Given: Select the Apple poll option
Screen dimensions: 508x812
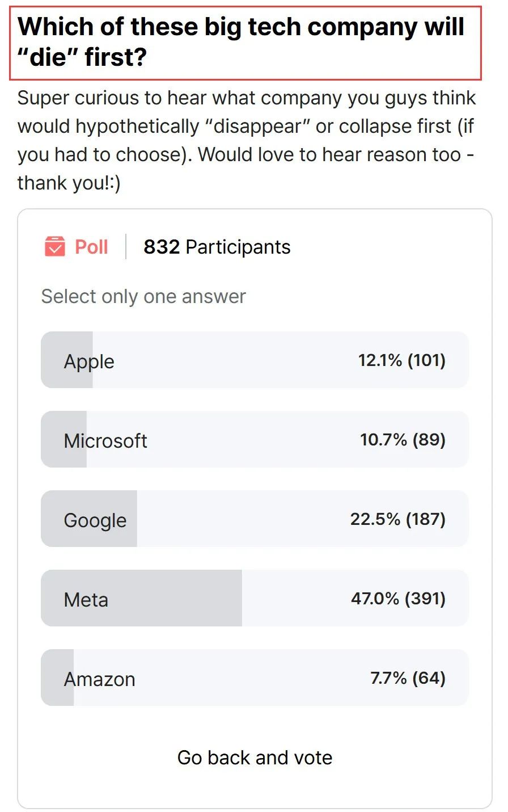Looking at the screenshot, I should [255, 360].
